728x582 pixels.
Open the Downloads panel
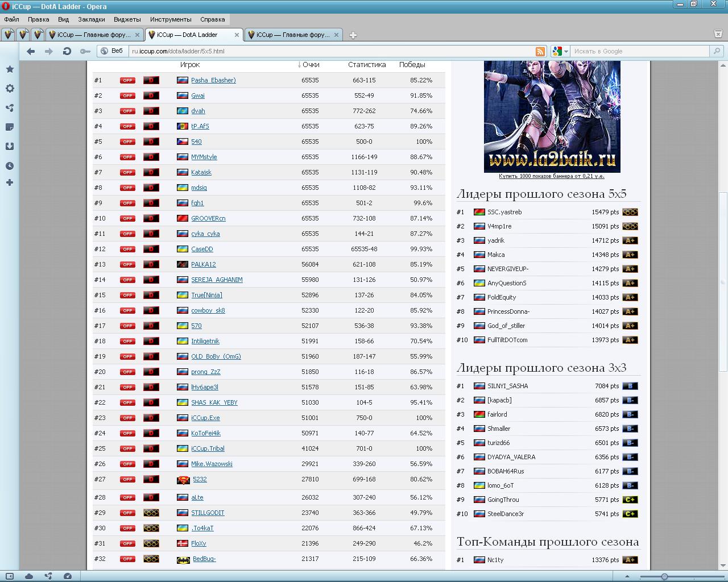point(10,147)
